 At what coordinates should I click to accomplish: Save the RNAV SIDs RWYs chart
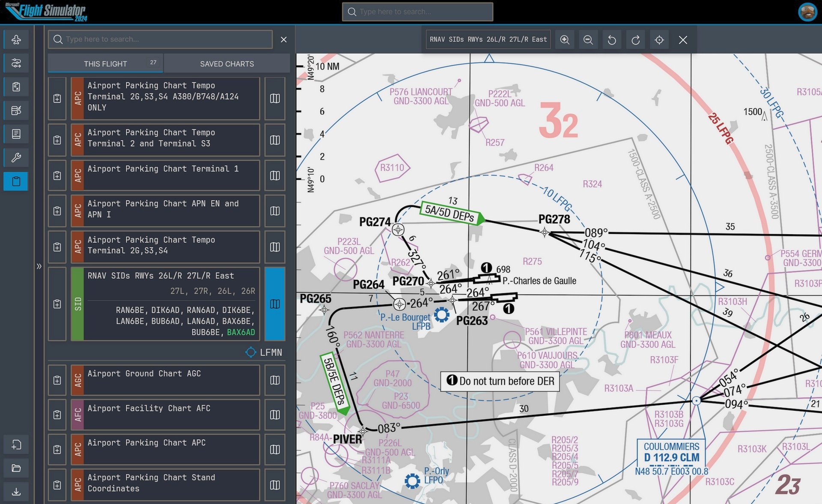click(57, 304)
